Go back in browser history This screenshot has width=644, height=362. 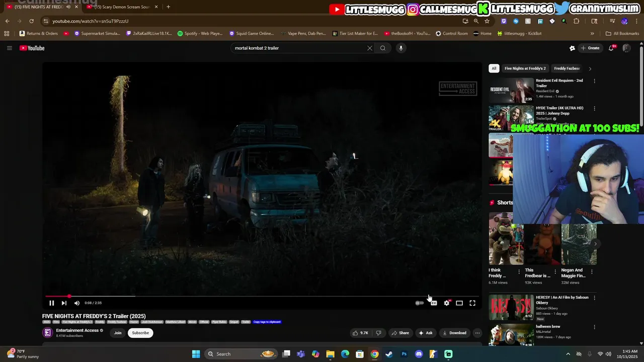tap(7, 21)
